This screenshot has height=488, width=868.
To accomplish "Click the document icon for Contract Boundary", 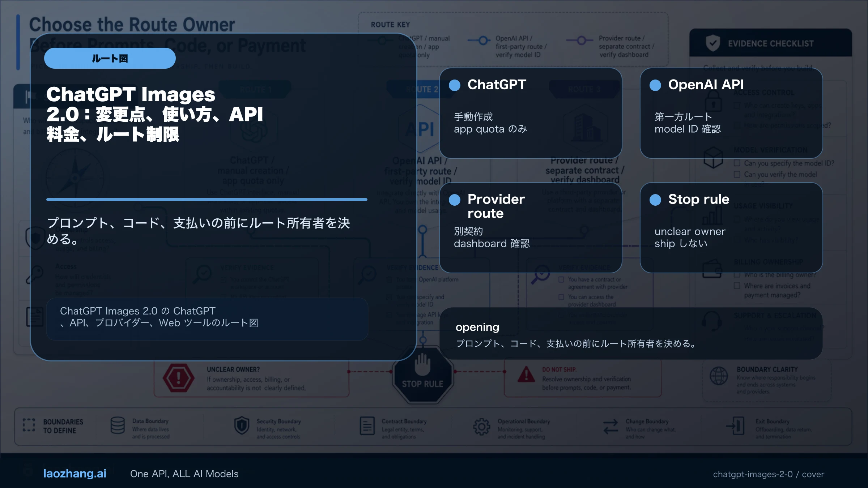I will pos(367,425).
